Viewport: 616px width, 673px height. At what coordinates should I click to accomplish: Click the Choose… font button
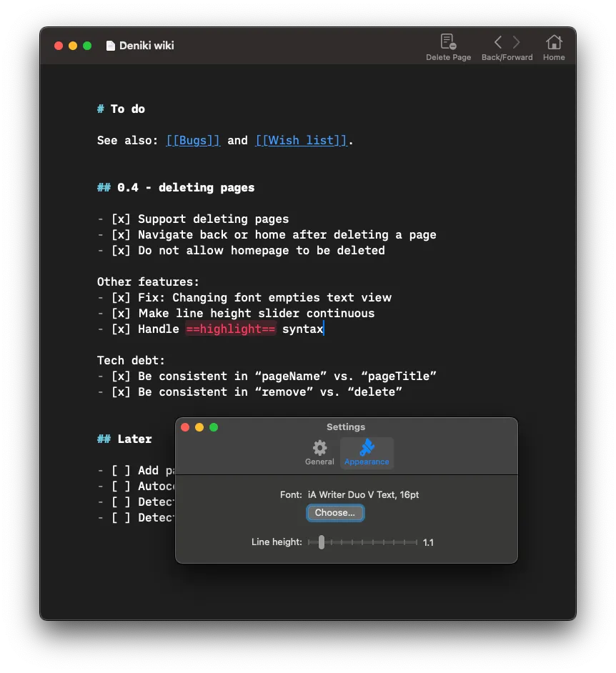pyautogui.click(x=335, y=513)
